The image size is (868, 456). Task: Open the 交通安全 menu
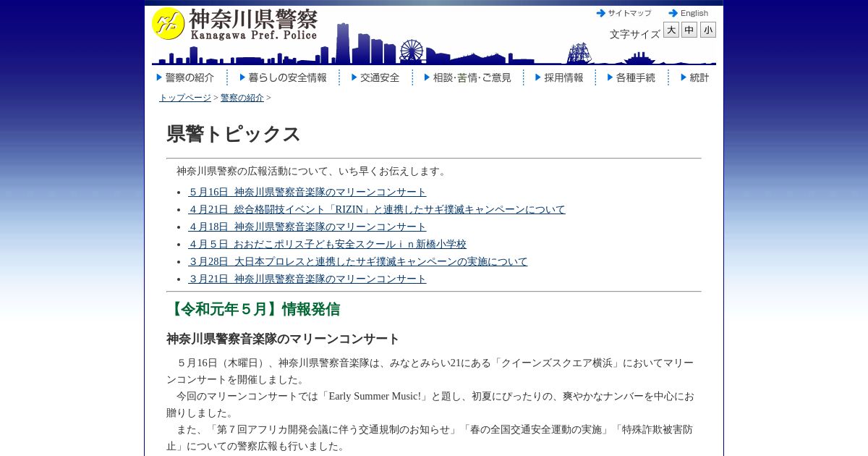(375, 77)
